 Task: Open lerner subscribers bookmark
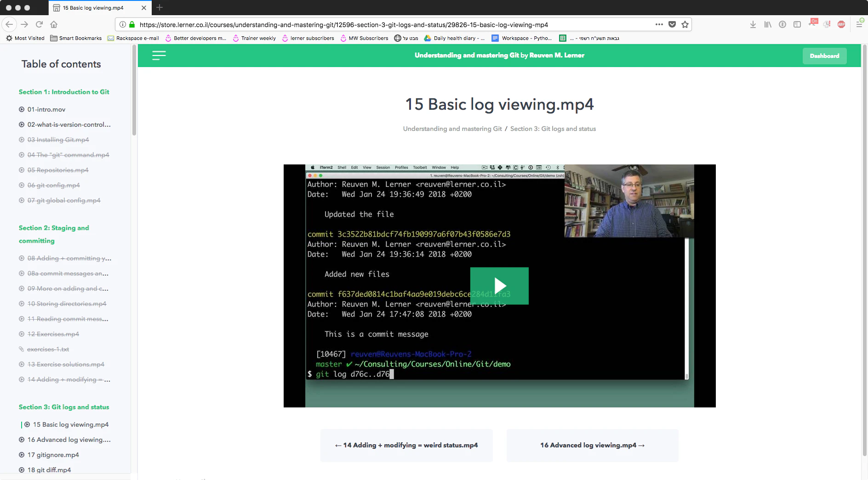tap(308, 38)
